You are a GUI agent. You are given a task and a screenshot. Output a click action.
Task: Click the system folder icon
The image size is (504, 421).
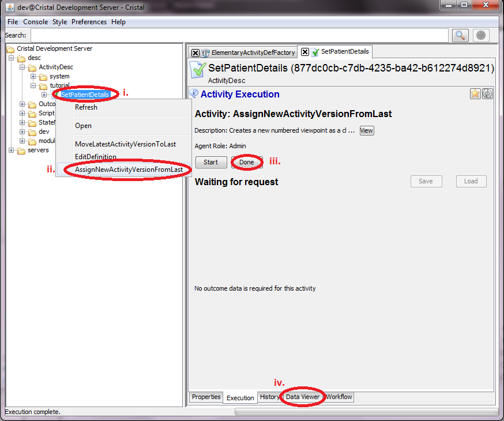43,77
